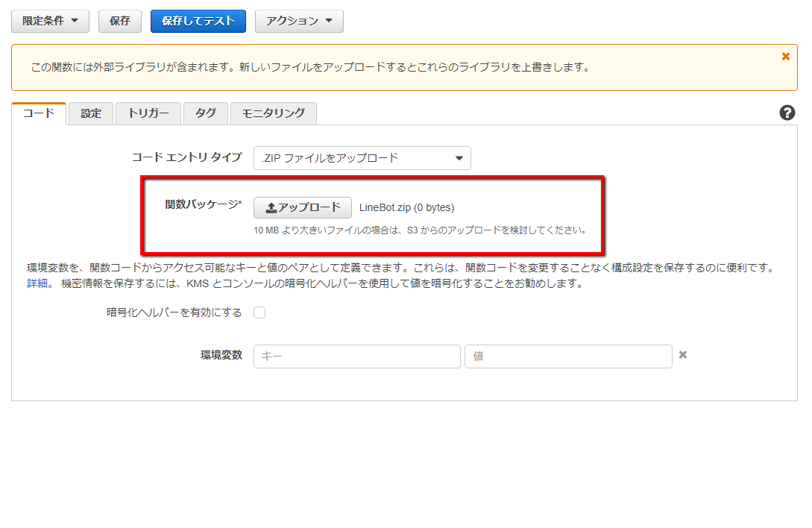The width and height of the screenshot is (812, 528).
Task: Click the 保存 button
Action: (x=119, y=21)
